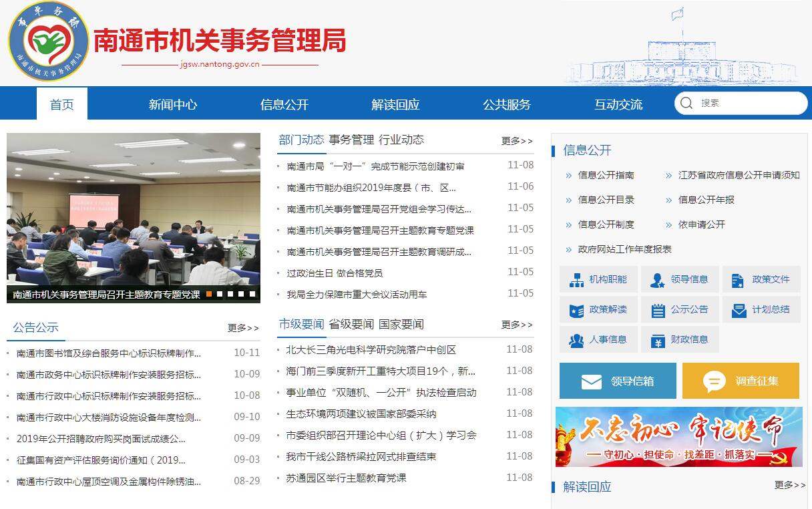Open the 新闻中心 navigation menu
This screenshot has height=509, width=812.
[x=172, y=104]
